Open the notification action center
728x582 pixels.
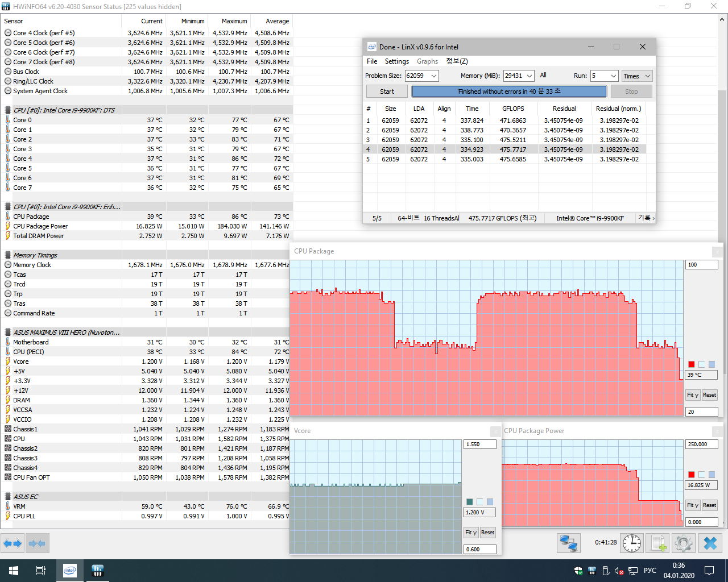(x=709, y=571)
